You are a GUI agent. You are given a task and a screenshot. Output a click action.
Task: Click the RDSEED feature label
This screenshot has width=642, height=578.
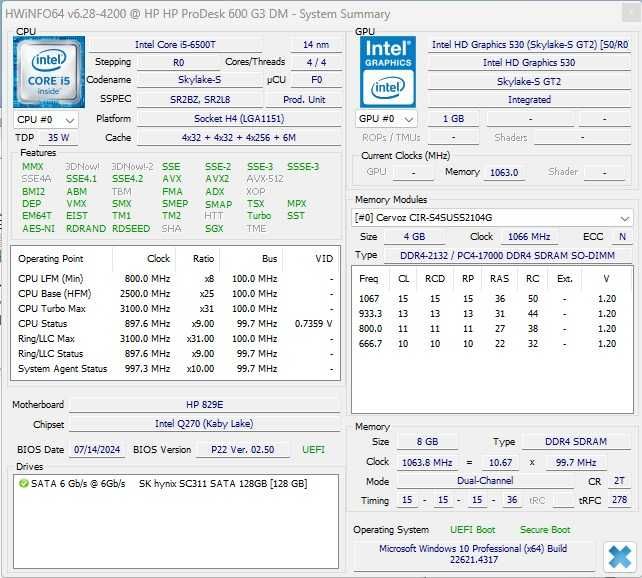tap(131, 228)
